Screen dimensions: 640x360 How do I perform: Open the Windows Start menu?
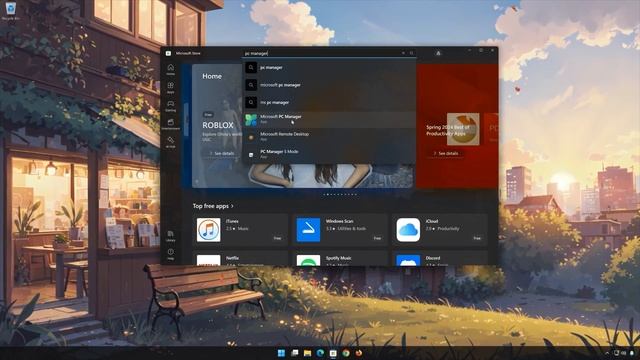pos(281,353)
